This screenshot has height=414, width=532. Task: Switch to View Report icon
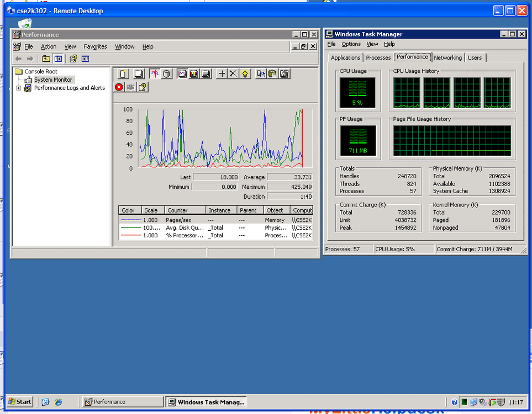click(206, 73)
